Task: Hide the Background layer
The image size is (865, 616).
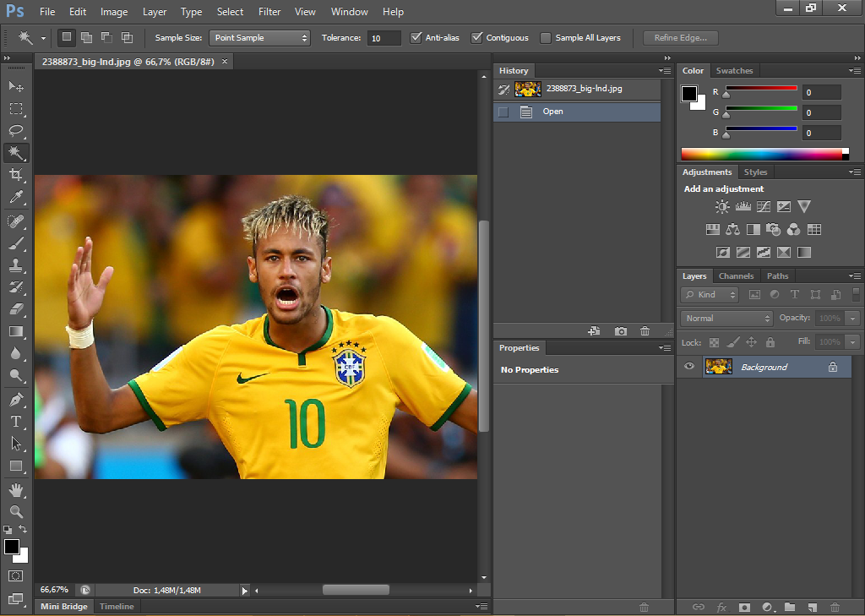Action: coord(689,366)
